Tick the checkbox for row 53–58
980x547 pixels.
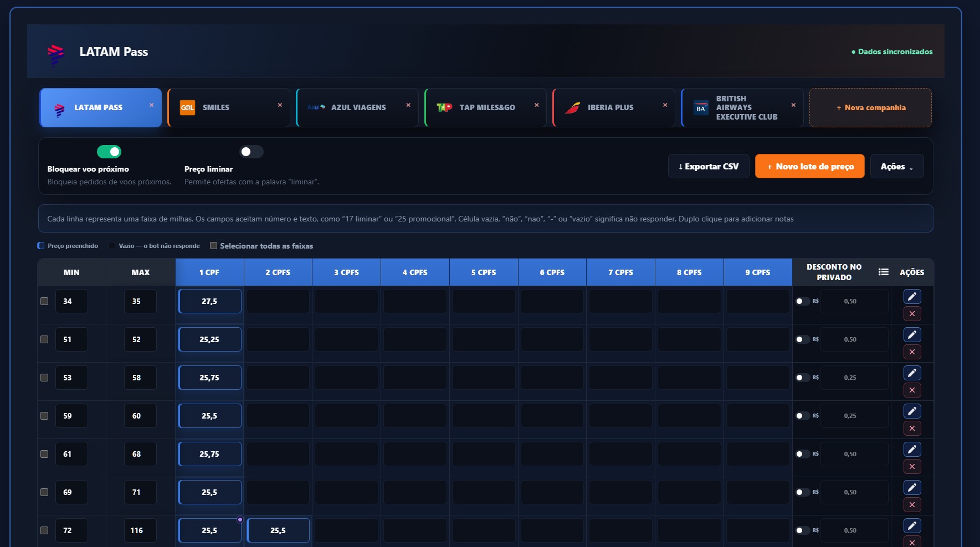pos(44,378)
